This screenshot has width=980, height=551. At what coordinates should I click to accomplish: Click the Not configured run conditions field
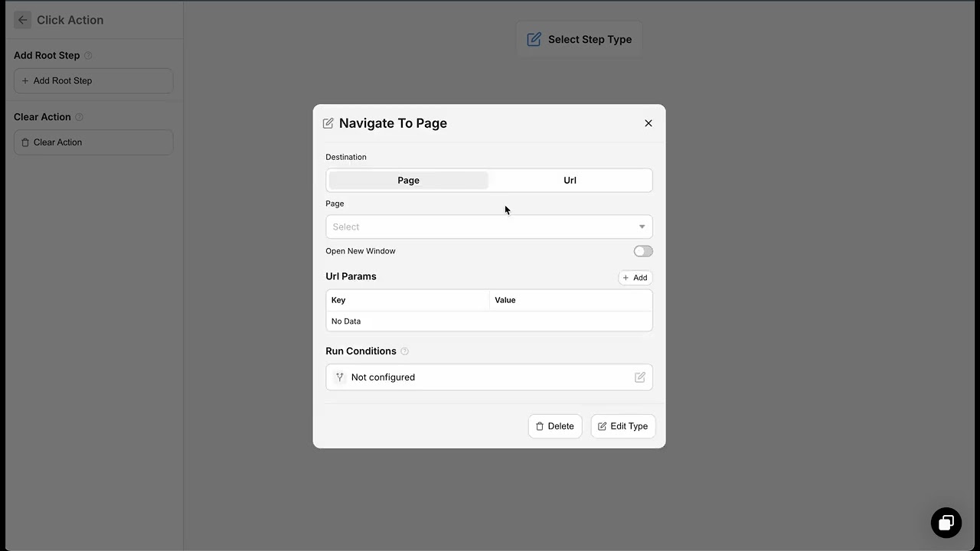(x=489, y=377)
